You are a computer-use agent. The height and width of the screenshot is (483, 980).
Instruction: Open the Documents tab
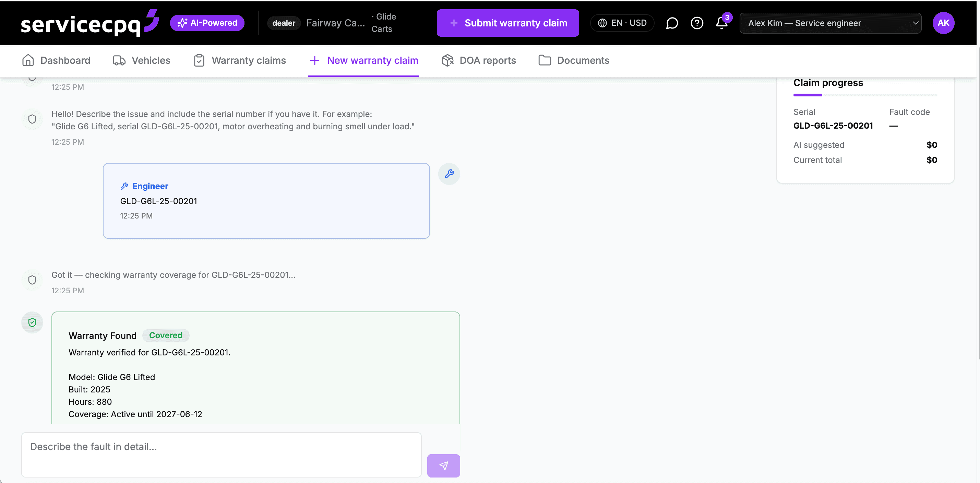(x=574, y=60)
